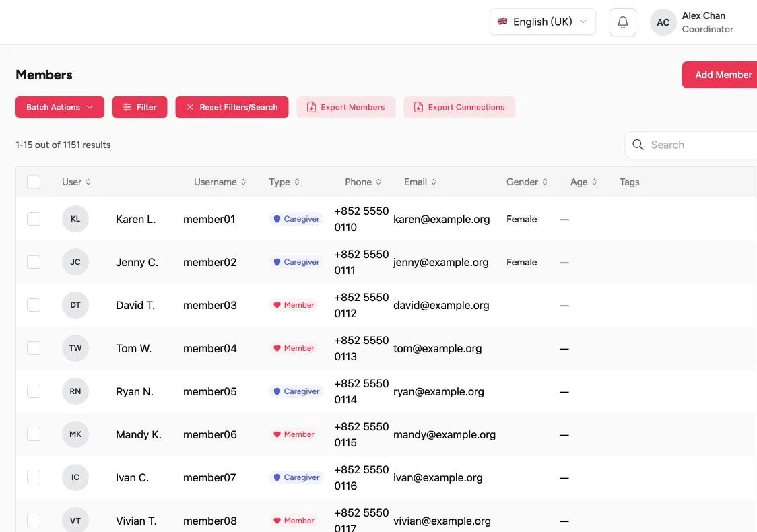This screenshot has height=532, width=757.
Task: Click the MK avatar for Mandy K.
Action: click(x=75, y=434)
